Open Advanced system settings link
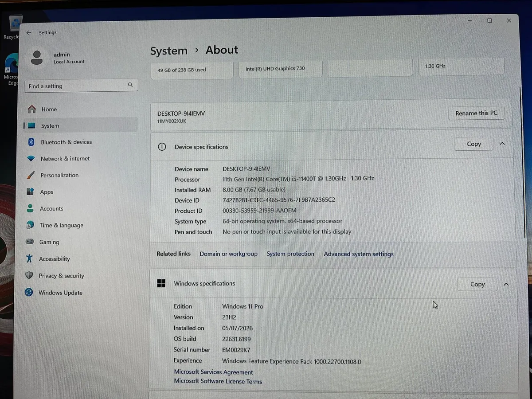The width and height of the screenshot is (532, 399). tap(359, 254)
